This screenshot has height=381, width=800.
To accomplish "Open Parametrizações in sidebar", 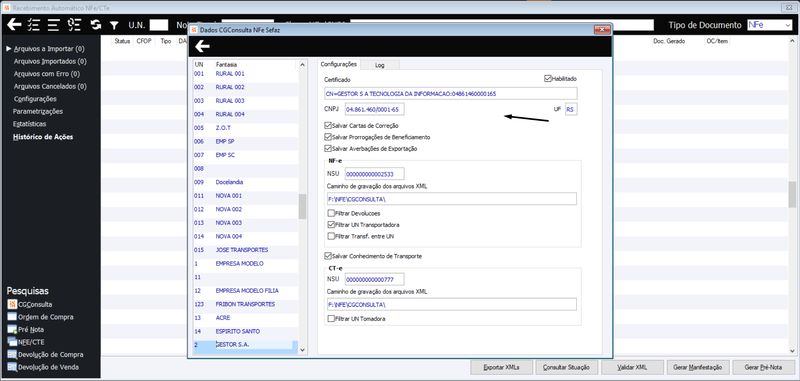I will point(38,111).
